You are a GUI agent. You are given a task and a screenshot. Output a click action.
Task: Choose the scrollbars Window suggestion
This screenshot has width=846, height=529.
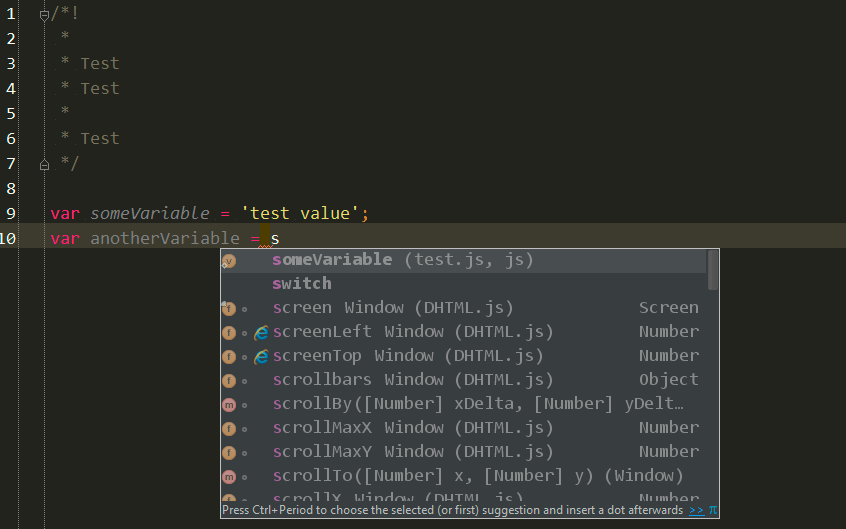463,380
